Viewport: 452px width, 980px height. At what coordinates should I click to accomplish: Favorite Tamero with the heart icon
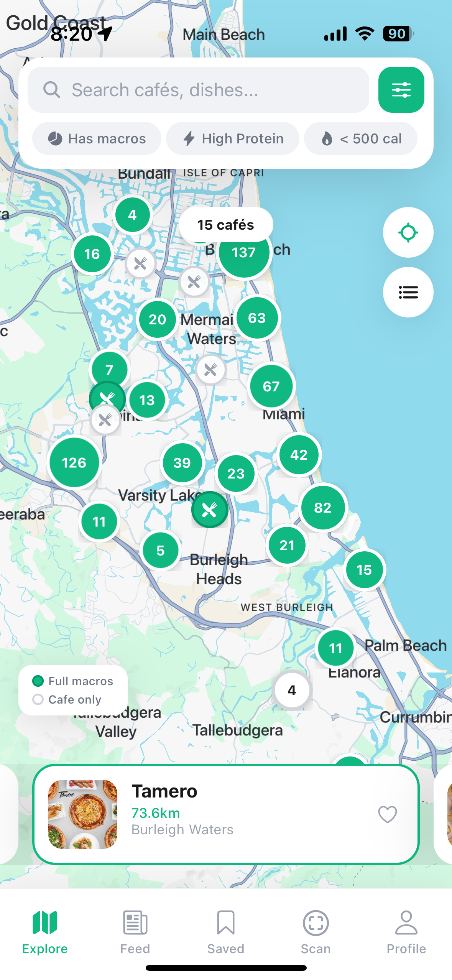point(387,814)
